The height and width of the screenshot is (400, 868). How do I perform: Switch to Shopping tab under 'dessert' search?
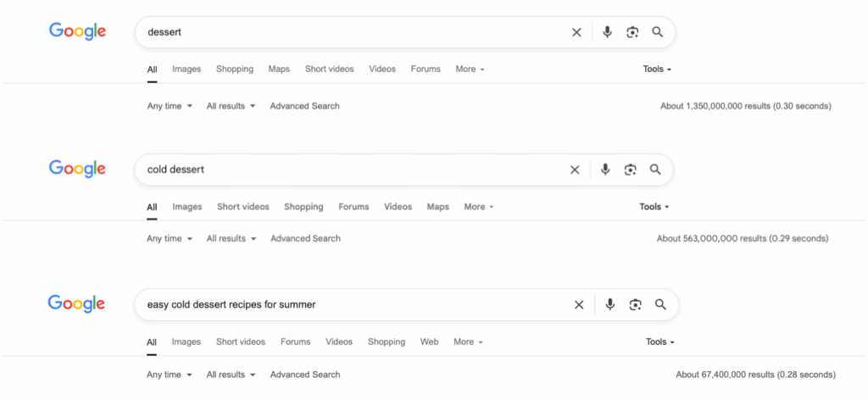pos(235,69)
